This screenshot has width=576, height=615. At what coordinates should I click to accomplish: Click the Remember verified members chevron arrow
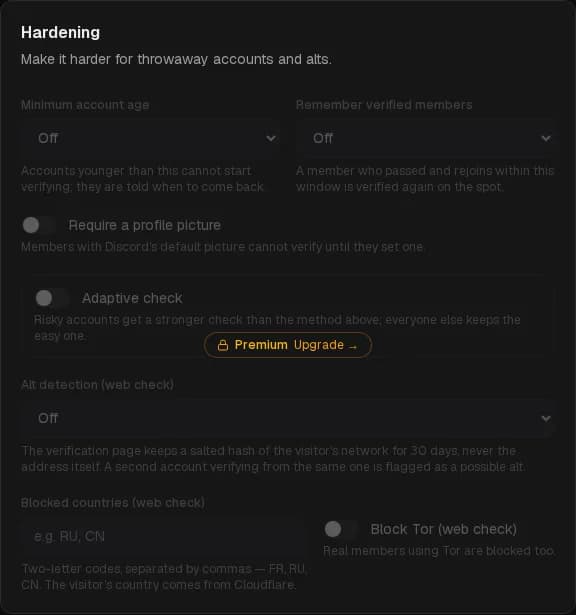coord(546,138)
